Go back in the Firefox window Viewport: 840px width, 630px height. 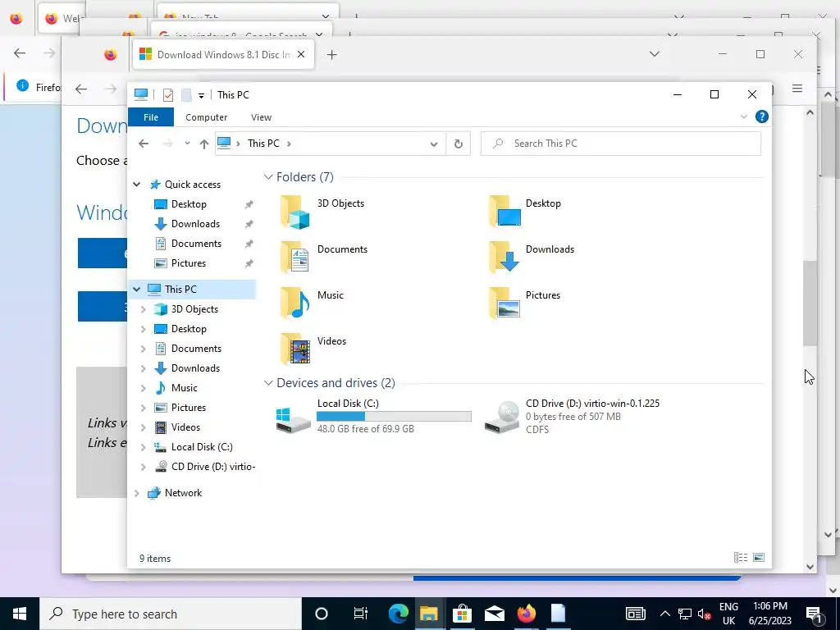(81, 89)
